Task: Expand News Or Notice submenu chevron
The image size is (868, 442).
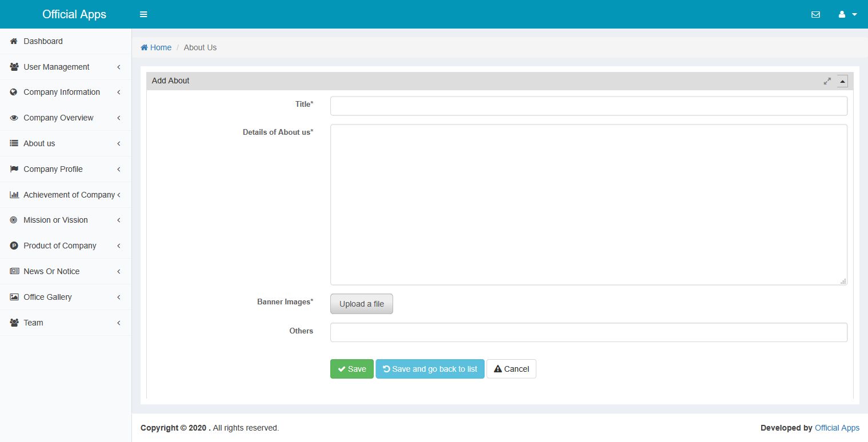Action: coord(119,271)
